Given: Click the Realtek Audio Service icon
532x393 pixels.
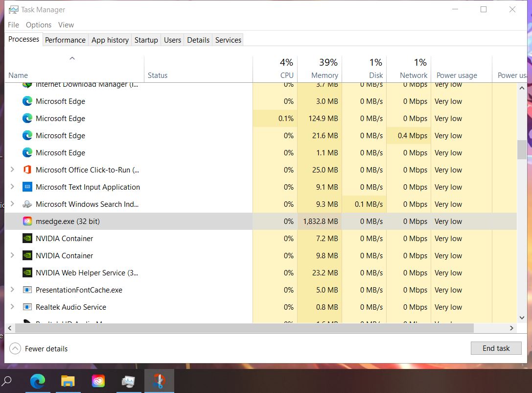Looking at the screenshot, I should coord(27,307).
